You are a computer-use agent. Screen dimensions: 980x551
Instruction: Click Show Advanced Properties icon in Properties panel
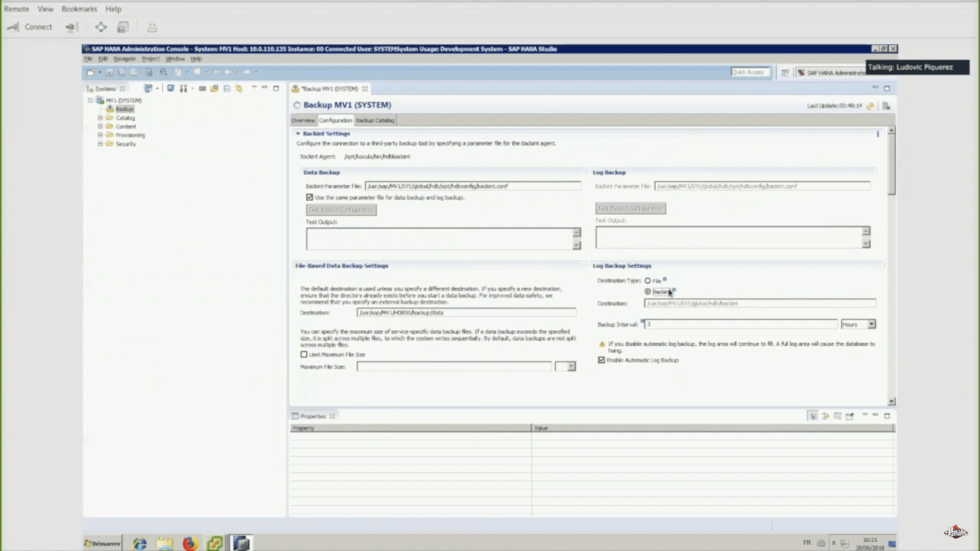(x=825, y=416)
